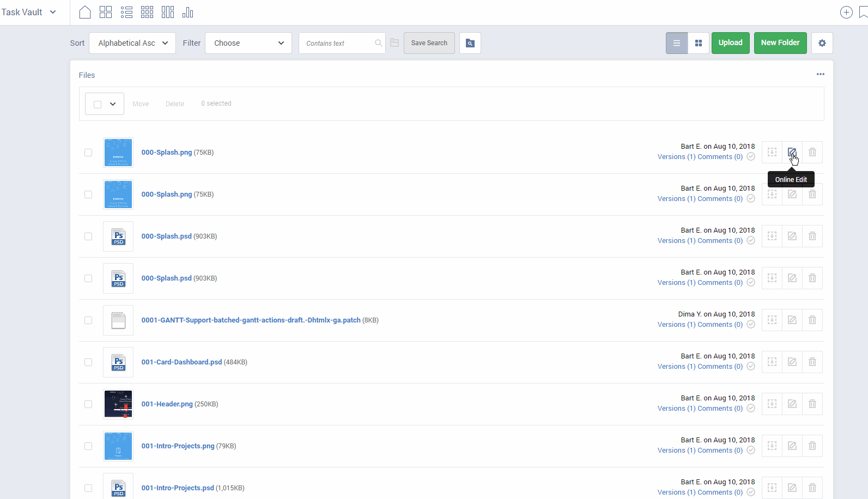Expand the select-all checkbox dropdown menu
This screenshot has width=868, height=499.
[113, 104]
